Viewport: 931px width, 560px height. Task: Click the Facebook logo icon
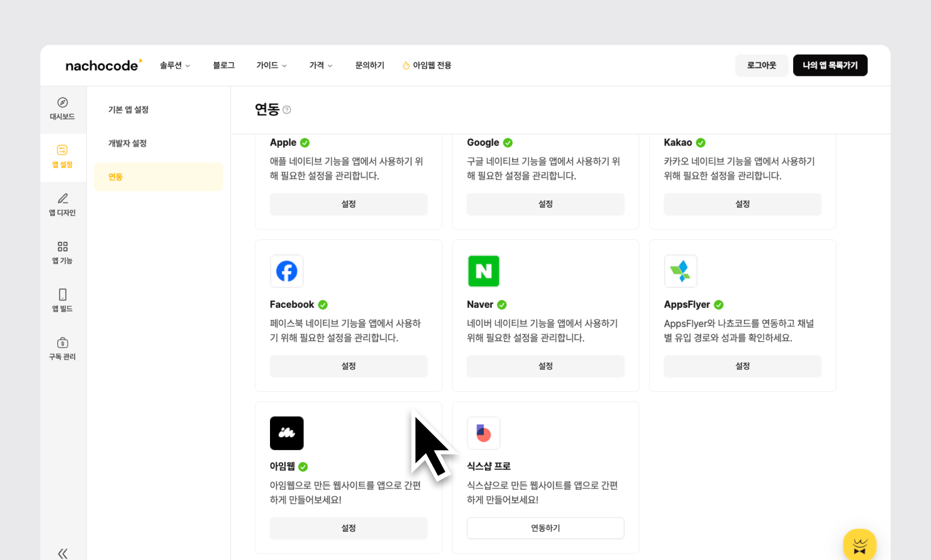pos(287,271)
